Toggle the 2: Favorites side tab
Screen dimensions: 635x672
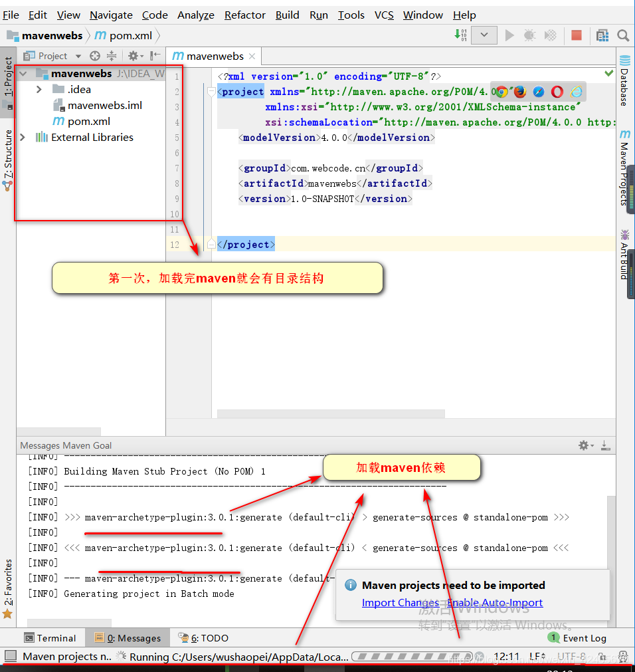coord(8,588)
